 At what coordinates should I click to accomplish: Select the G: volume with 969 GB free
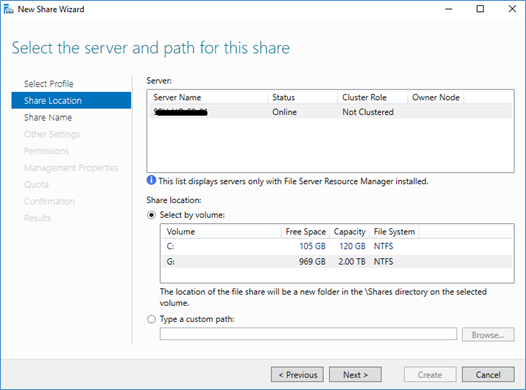point(337,262)
